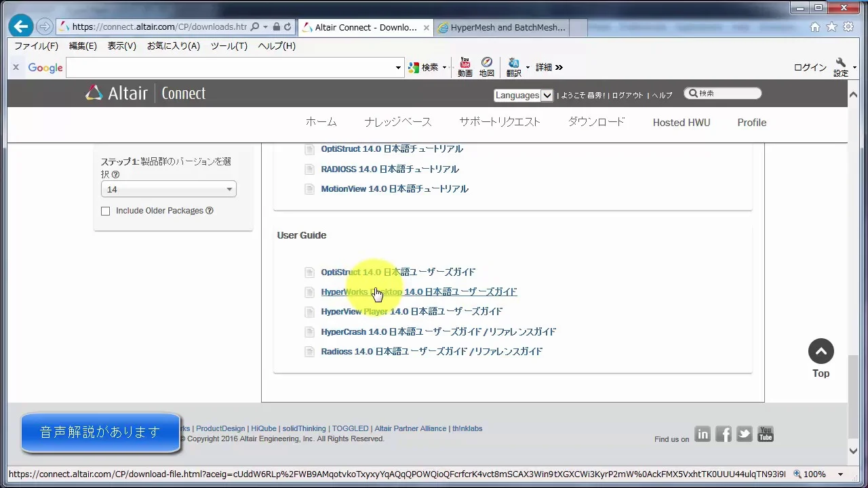This screenshot has height=488, width=868.
Task: Open Hosted HWU navigation link
Action: click(x=682, y=123)
